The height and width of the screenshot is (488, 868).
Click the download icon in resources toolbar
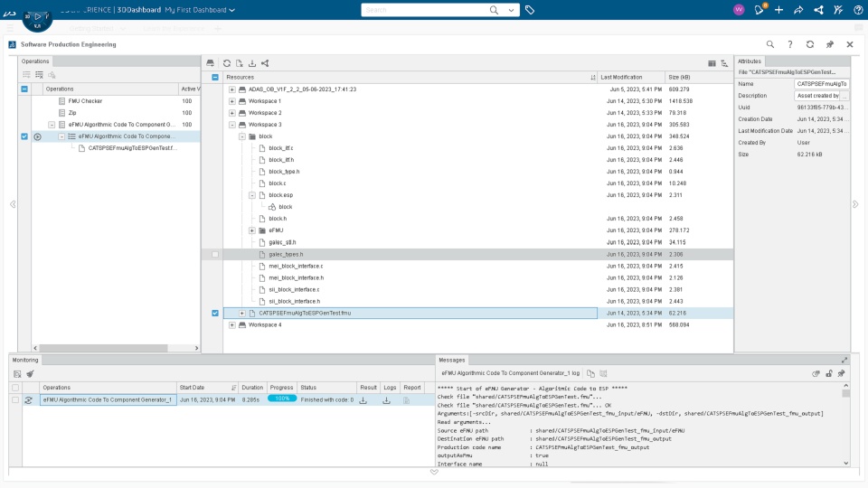point(252,63)
